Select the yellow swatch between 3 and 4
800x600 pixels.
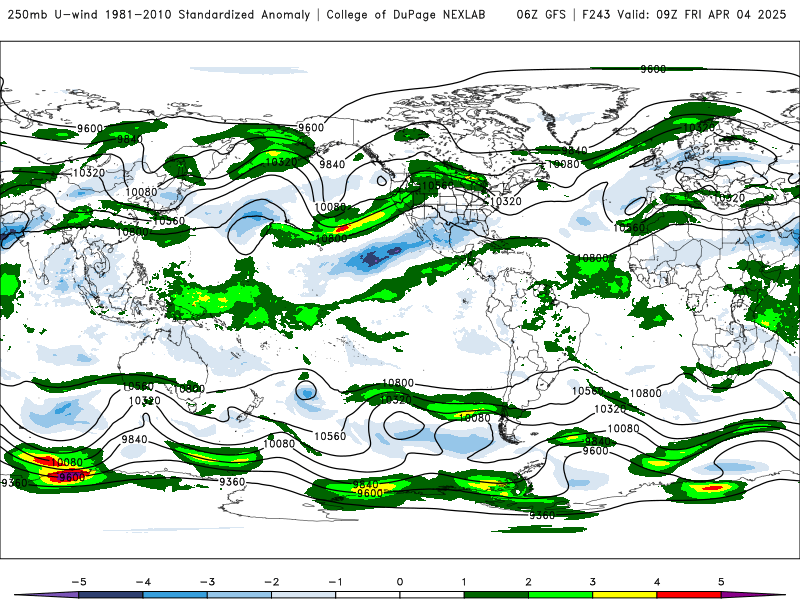coord(625,595)
